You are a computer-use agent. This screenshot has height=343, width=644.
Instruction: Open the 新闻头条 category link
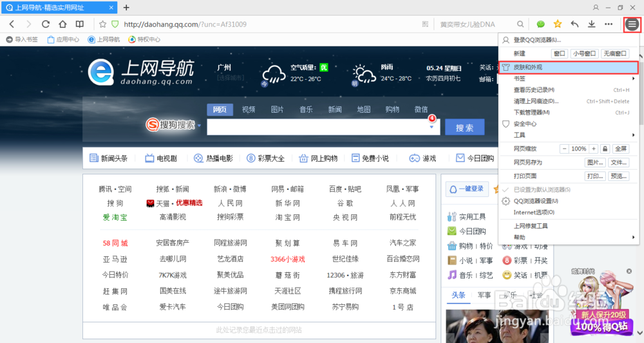(109, 158)
